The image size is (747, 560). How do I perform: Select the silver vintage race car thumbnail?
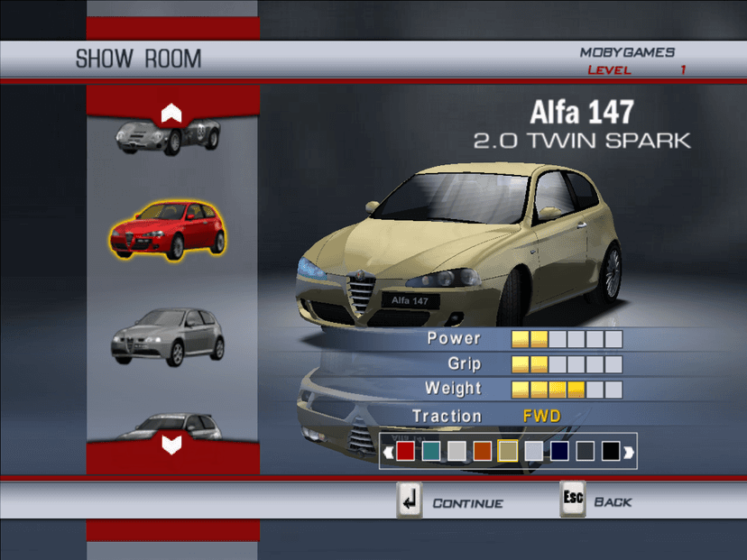(x=169, y=137)
